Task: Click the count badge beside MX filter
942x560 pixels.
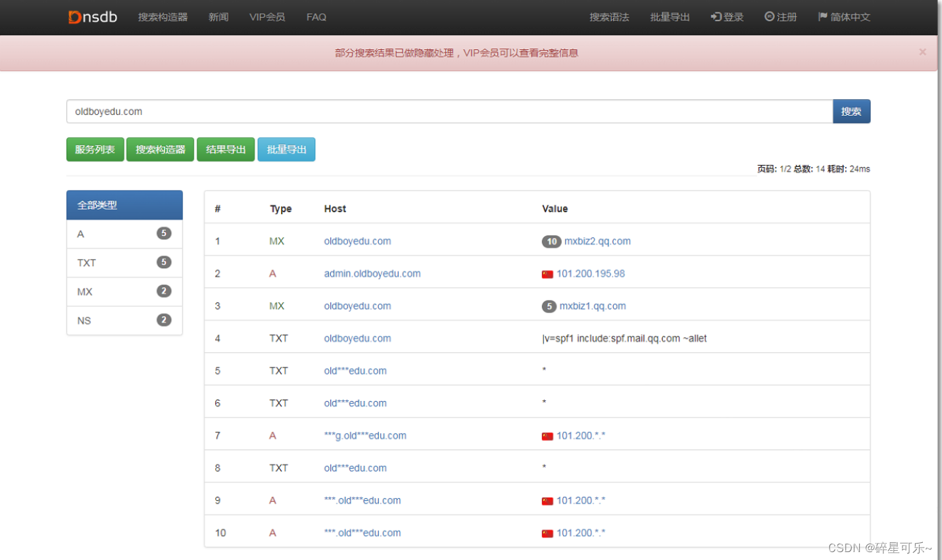Action: coord(164,291)
